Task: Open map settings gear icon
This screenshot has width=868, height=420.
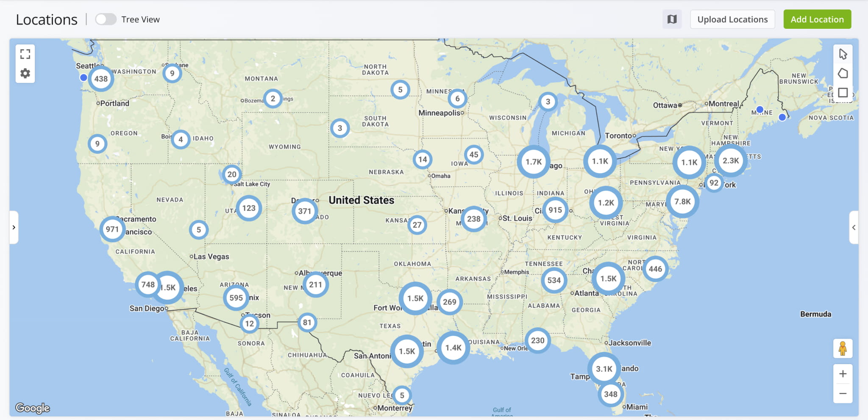Action: pos(25,73)
